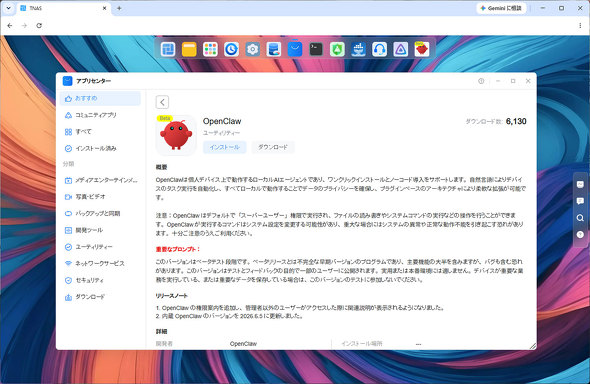This screenshot has width=590, height=384.
Task: Open ダウンロード category in sidebar
Action: coord(100,297)
